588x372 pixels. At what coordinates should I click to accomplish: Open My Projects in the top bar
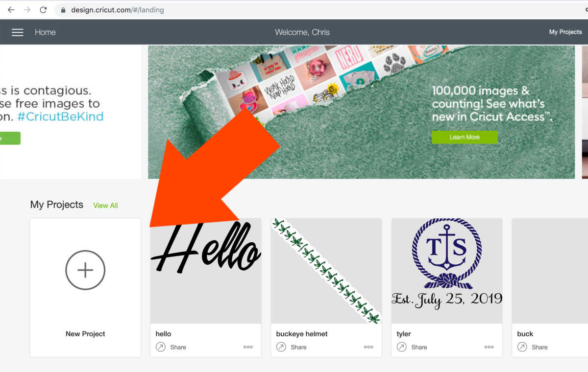tap(565, 32)
